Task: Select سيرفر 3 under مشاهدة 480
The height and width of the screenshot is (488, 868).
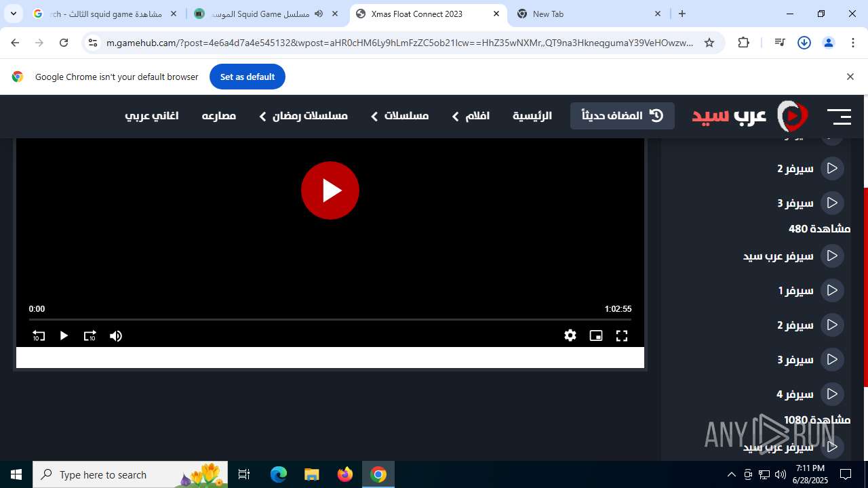Action: 810,359
